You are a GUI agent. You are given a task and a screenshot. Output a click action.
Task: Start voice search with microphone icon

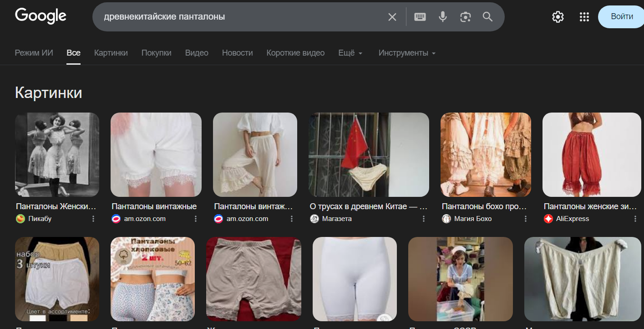click(x=442, y=17)
